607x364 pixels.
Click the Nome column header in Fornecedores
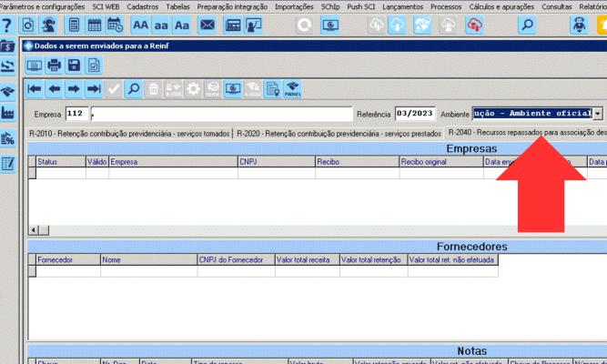click(149, 260)
